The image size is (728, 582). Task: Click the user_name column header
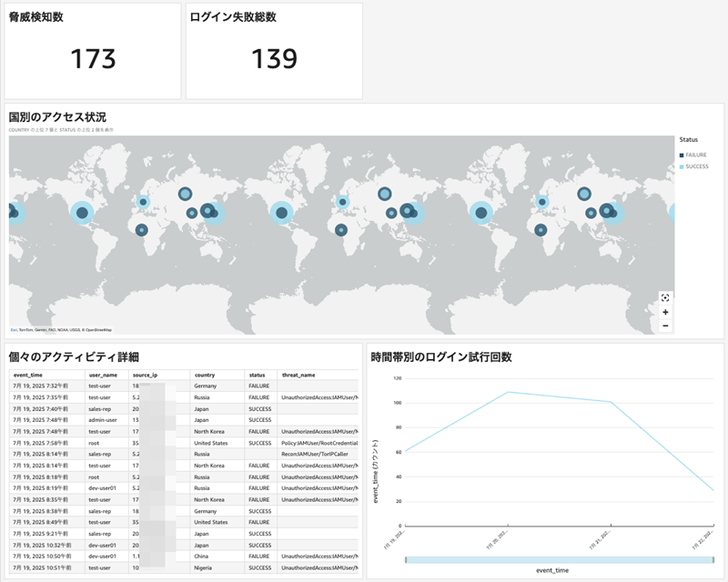click(102, 374)
